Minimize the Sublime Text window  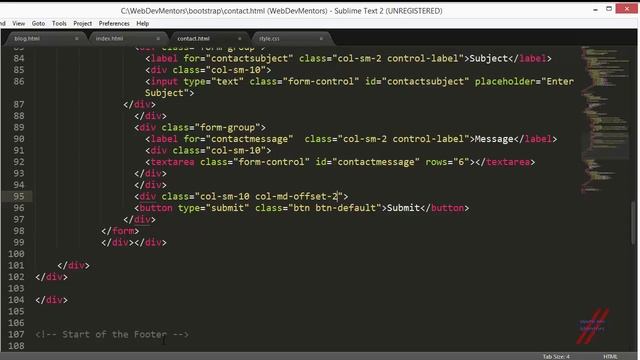point(596,9)
